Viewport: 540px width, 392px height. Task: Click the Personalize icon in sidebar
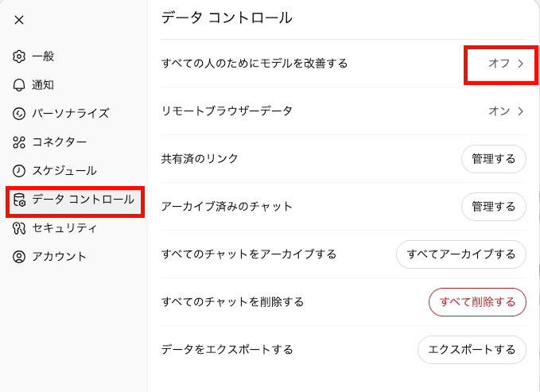20,114
